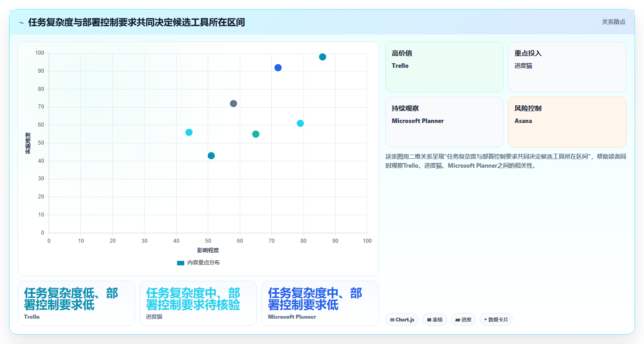Click the 表格 tag
Image resolution: width=644 pixels, height=344 pixels.
point(434,320)
